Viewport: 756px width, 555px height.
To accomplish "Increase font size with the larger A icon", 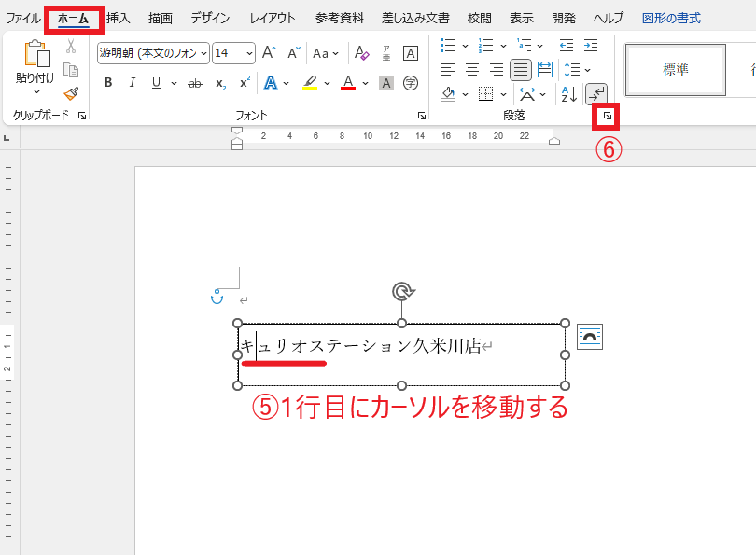I will 269,52.
